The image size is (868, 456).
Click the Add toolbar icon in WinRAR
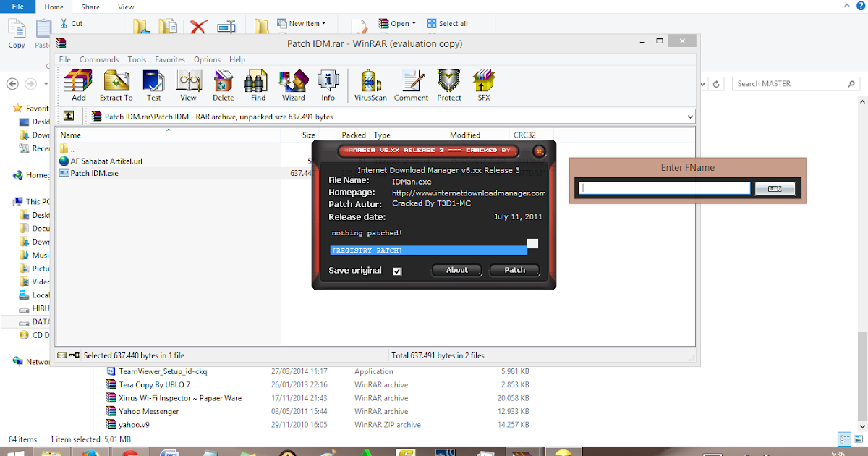[x=78, y=85]
